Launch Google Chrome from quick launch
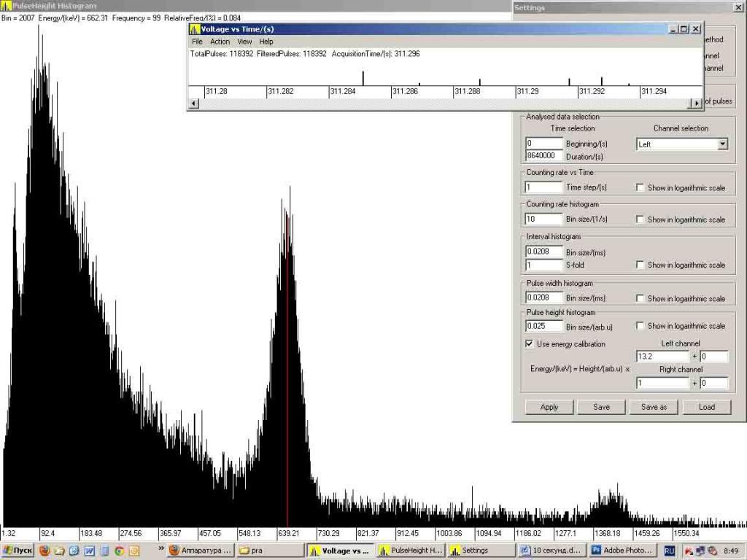This screenshot has height=560, width=747. pyautogui.click(x=119, y=551)
